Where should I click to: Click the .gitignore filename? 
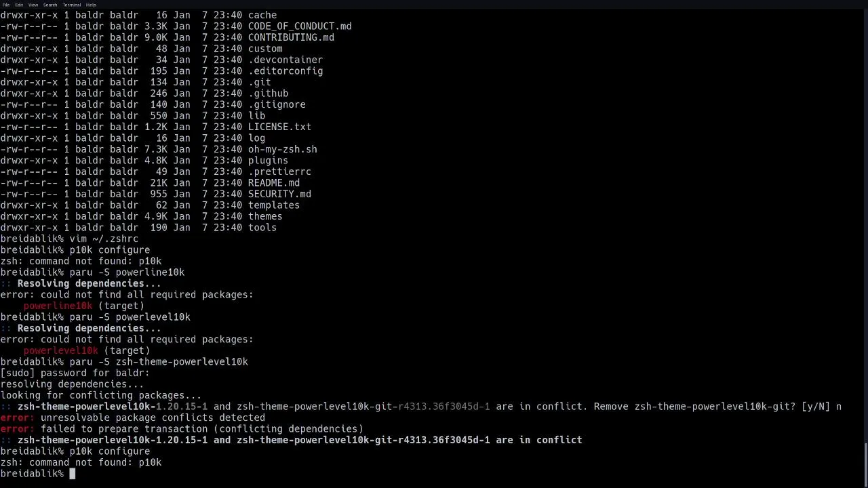coord(277,104)
